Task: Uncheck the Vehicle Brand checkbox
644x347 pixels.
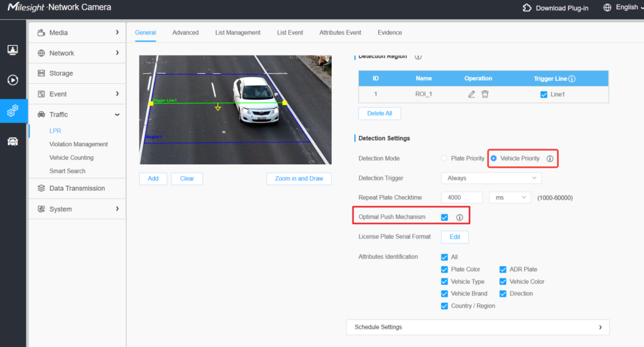Action: (445, 294)
